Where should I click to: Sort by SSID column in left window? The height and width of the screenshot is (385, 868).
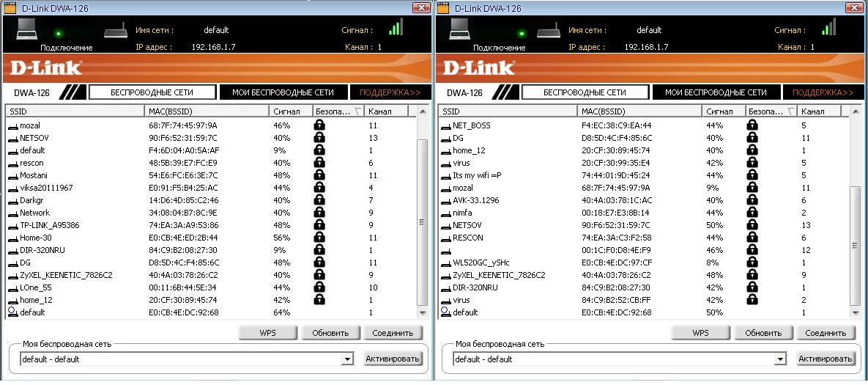click(75, 111)
